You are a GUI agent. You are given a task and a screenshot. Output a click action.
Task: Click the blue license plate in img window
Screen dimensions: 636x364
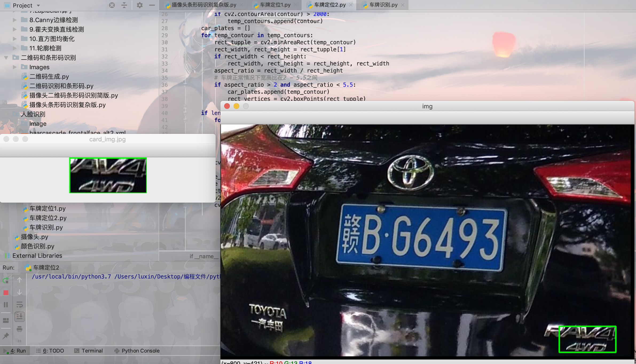(x=422, y=238)
